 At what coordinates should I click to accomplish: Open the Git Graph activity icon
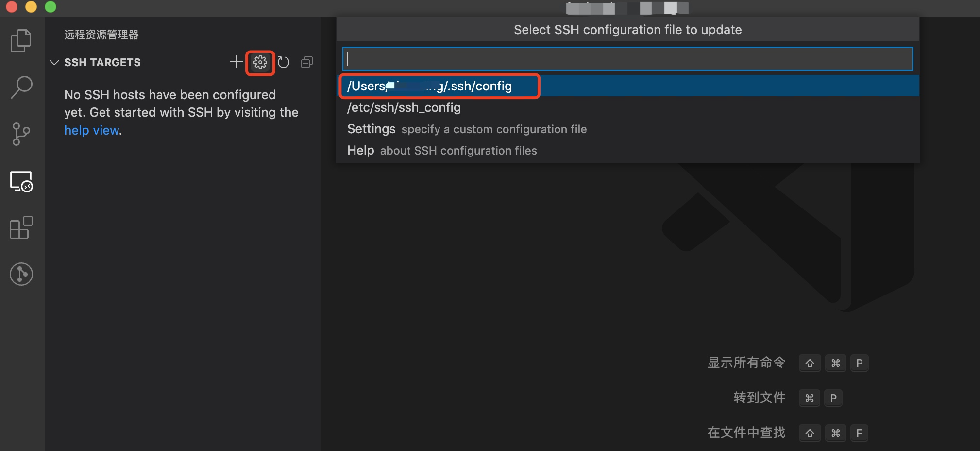tap(21, 274)
